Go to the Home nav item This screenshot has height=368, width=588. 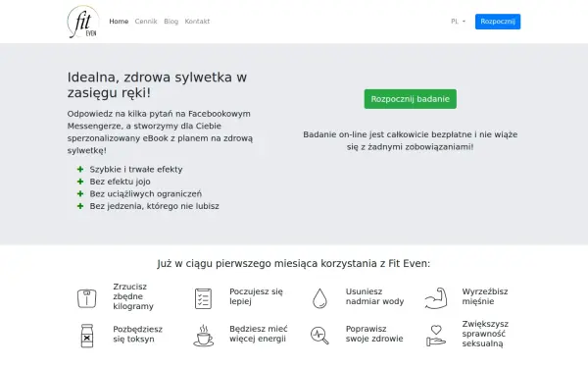(x=119, y=22)
